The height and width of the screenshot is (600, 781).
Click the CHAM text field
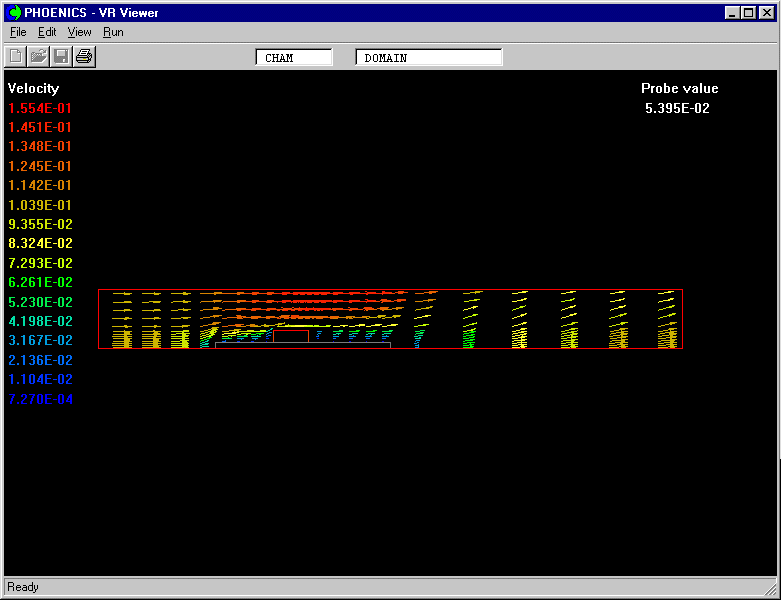pyautogui.click(x=294, y=58)
